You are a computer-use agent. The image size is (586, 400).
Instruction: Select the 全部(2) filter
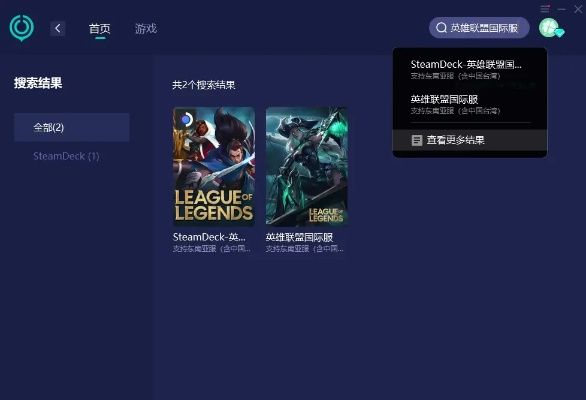(x=72, y=127)
